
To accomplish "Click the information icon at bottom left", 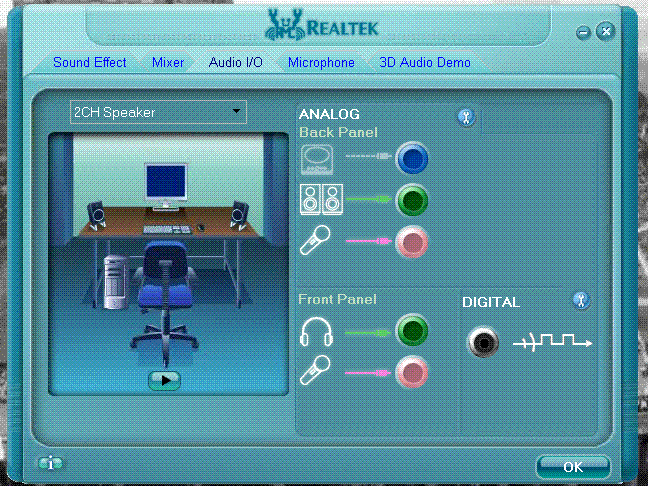I will (x=50, y=463).
